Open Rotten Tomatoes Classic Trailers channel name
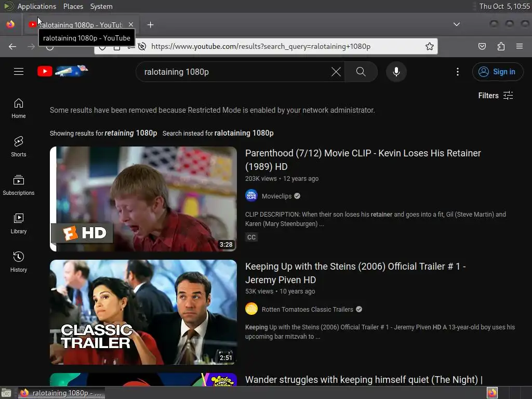The width and height of the screenshot is (532, 399). [308, 310]
